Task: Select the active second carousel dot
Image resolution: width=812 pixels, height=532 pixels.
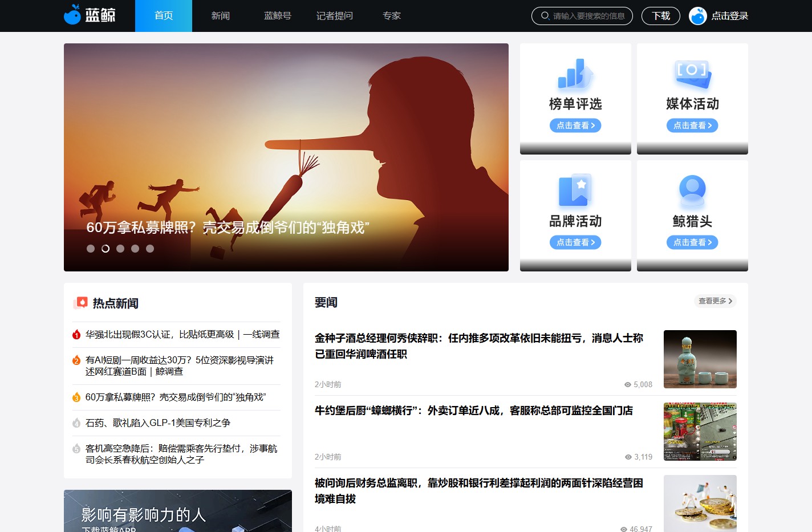Action: pyautogui.click(x=105, y=249)
